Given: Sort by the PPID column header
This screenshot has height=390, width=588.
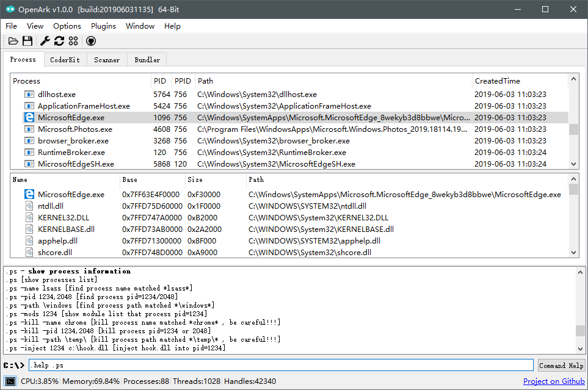Looking at the screenshot, I should point(183,81).
